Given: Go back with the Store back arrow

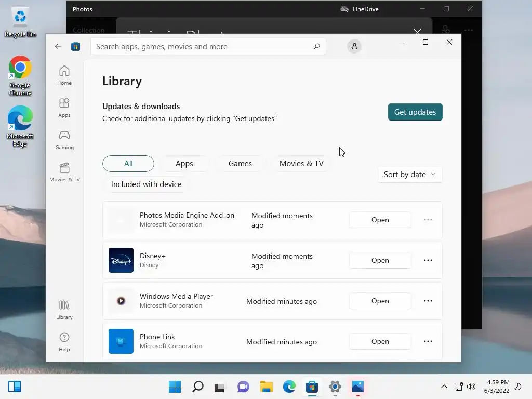Looking at the screenshot, I should click(x=58, y=46).
